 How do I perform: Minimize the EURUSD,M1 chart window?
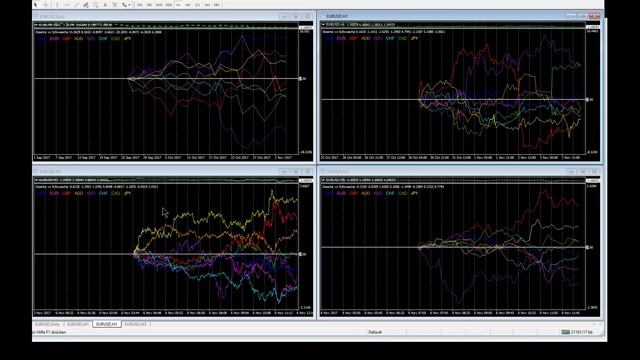coord(284,171)
